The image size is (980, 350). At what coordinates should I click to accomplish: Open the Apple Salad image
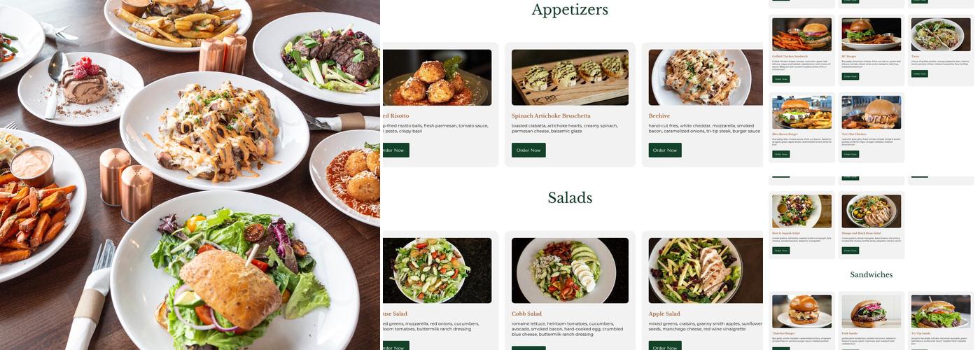tap(706, 270)
